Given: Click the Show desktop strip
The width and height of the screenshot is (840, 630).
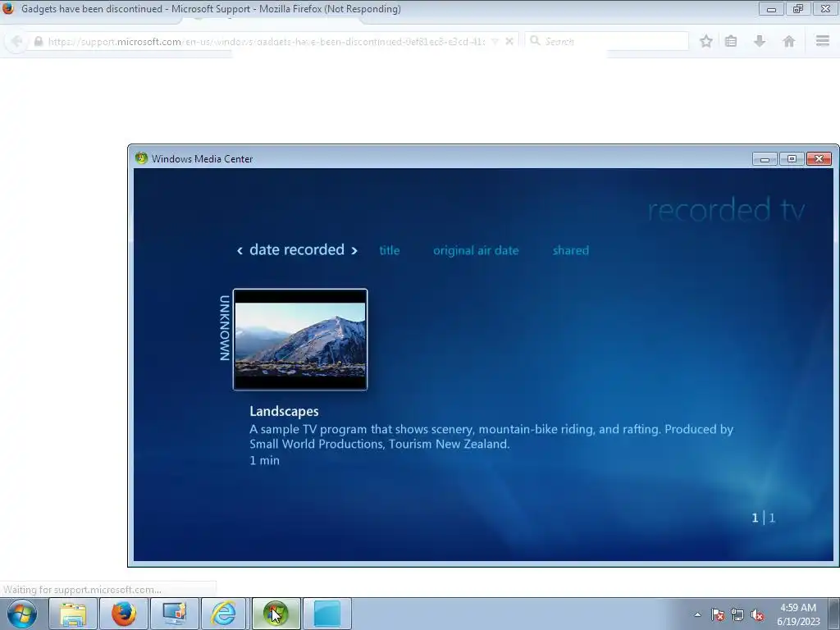Looking at the screenshot, I should pyautogui.click(x=834, y=614).
